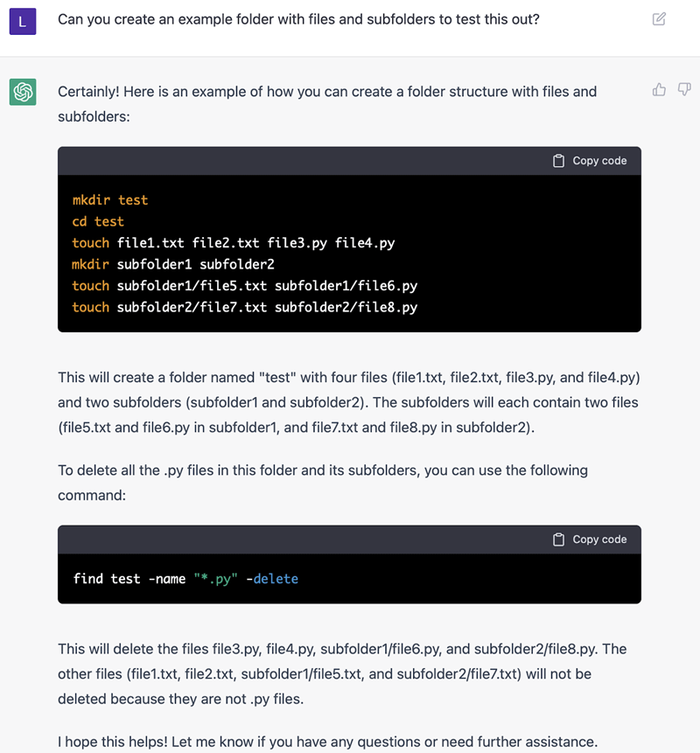The image size is (700, 753).
Task: Click the green "*.py" string in code
Action: 216,579
